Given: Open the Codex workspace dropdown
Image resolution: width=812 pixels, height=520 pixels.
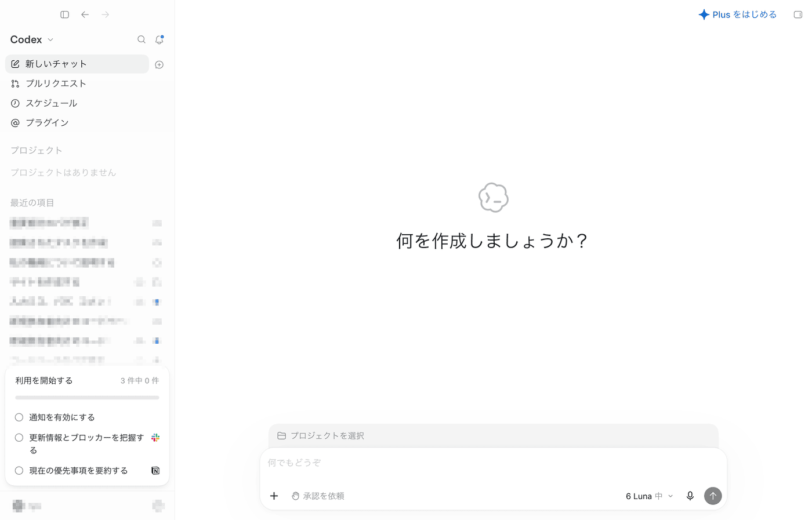Looking at the screenshot, I should click(x=32, y=39).
